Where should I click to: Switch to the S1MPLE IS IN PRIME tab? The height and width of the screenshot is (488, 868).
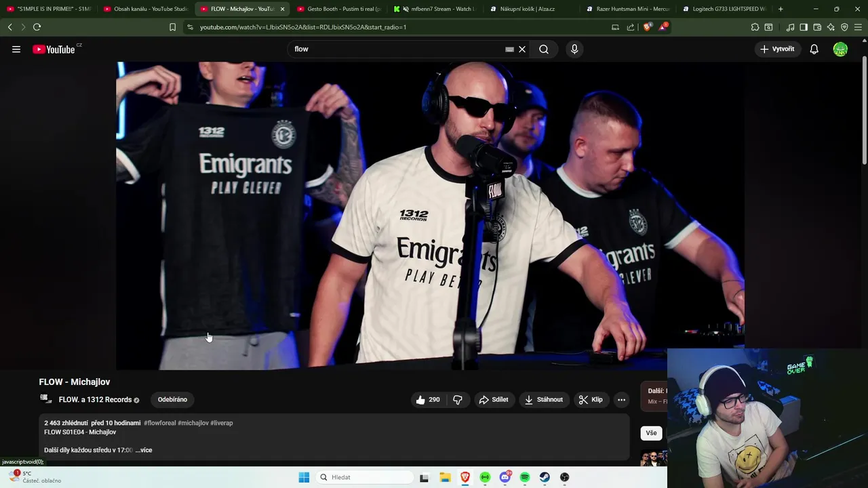pyautogui.click(x=49, y=9)
